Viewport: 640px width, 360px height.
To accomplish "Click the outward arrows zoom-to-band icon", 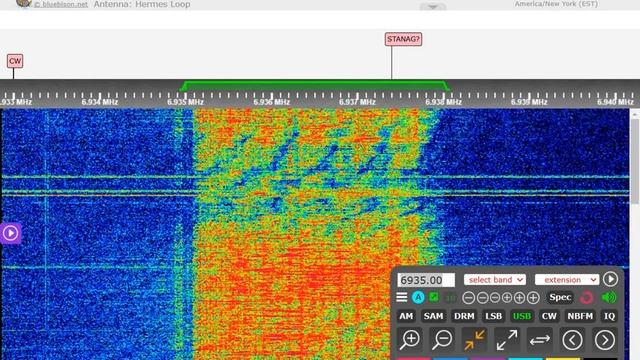I will pyautogui.click(x=507, y=340).
